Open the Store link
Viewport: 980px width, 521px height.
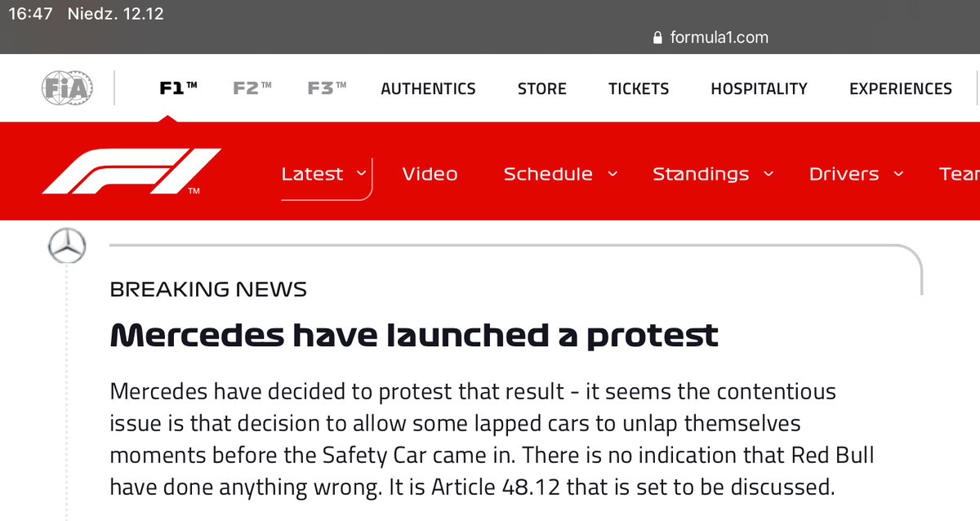542,88
